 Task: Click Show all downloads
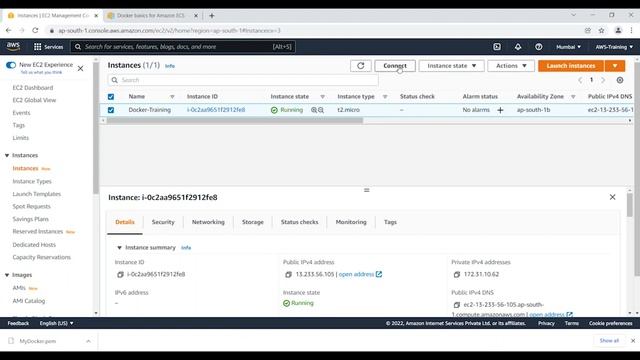[609, 340]
